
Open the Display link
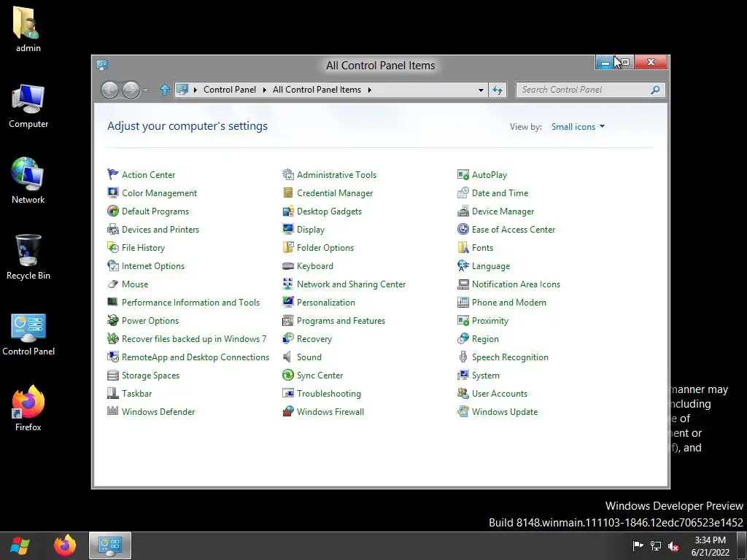pyautogui.click(x=311, y=230)
